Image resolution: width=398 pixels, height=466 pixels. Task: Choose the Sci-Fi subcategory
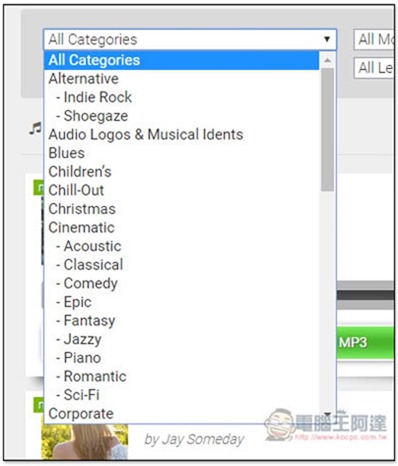[x=182, y=395]
